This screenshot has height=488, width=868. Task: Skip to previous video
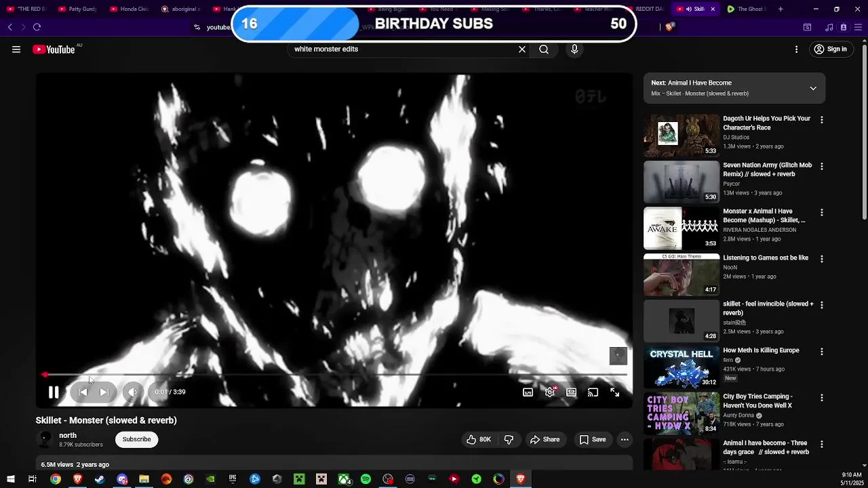[x=83, y=392]
